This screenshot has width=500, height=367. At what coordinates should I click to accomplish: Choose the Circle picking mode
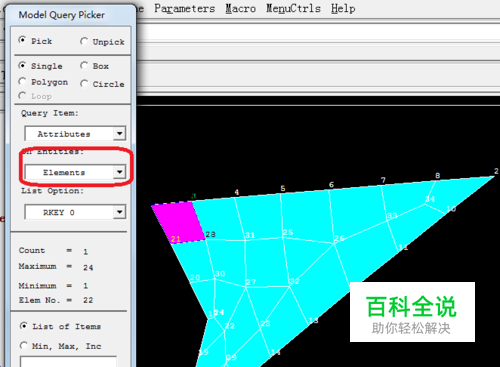pos(84,84)
